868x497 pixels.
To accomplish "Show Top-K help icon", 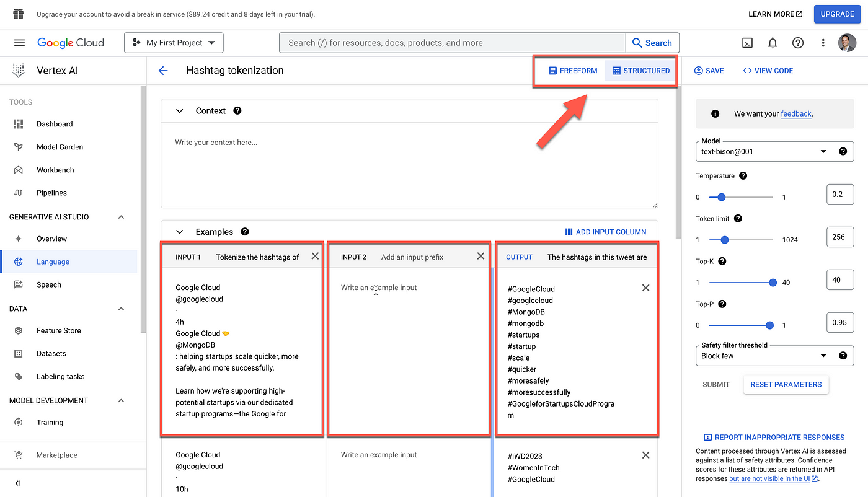I will [722, 262].
